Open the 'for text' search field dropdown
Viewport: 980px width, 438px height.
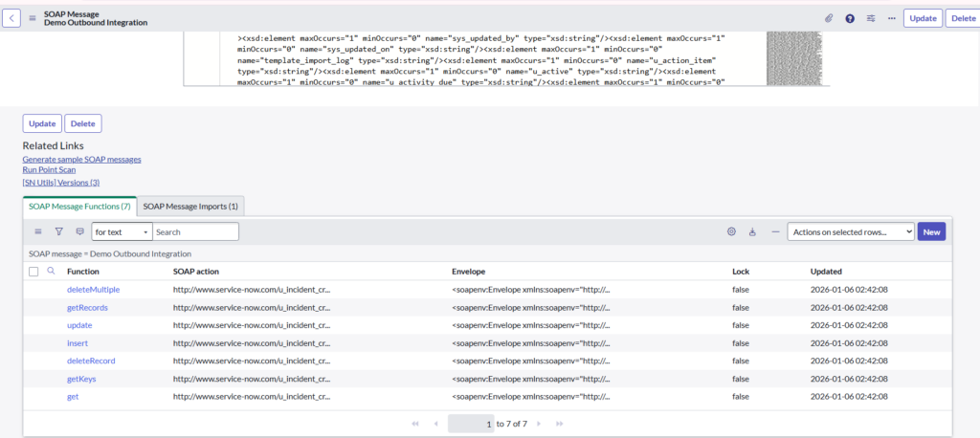click(x=122, y=231)
